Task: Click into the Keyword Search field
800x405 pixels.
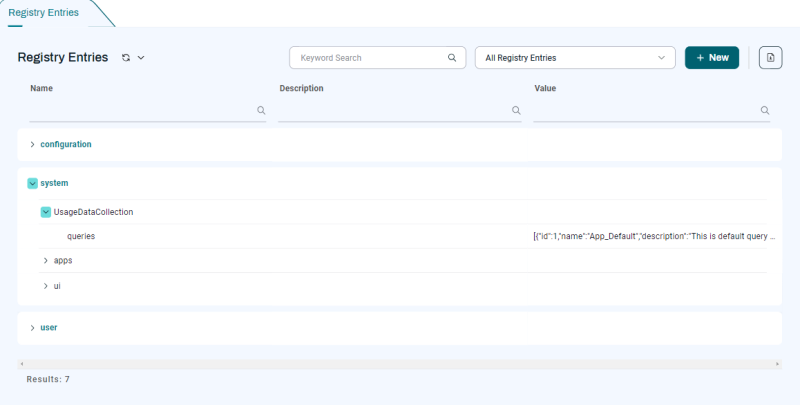Action: [x=370, y=58]
